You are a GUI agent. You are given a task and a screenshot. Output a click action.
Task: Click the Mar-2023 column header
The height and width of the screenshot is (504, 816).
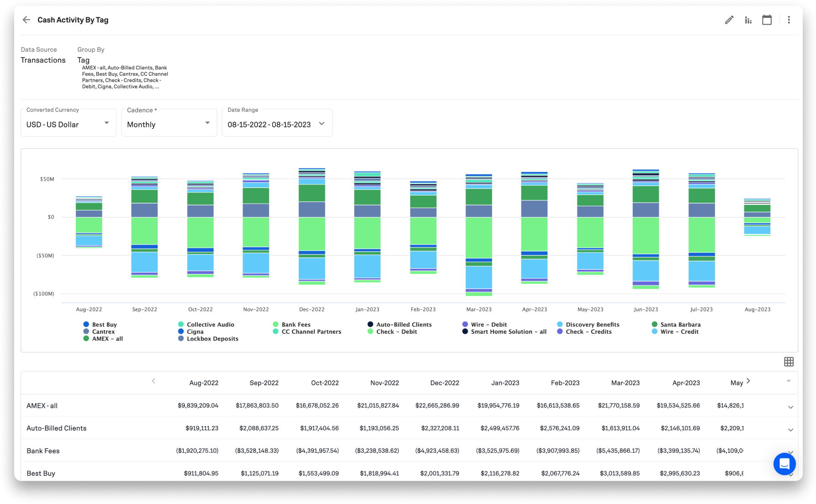pyautogui.click(x=625, y=383)
